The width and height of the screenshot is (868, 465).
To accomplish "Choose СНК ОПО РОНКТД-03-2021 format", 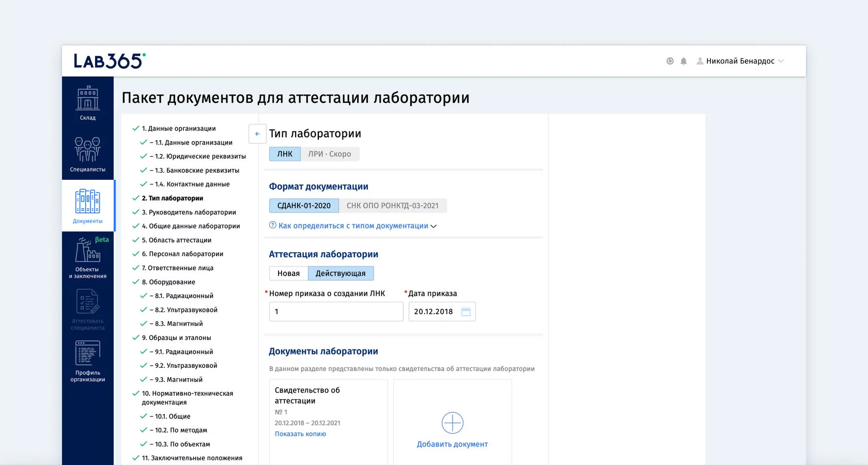I will click(393, 206).
